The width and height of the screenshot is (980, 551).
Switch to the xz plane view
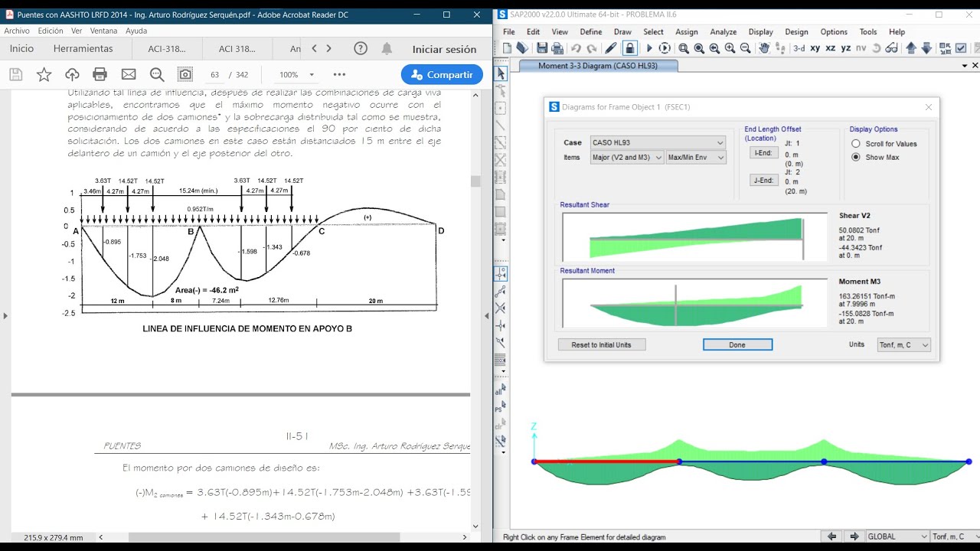pyautogui.click(x=831, y=48)
